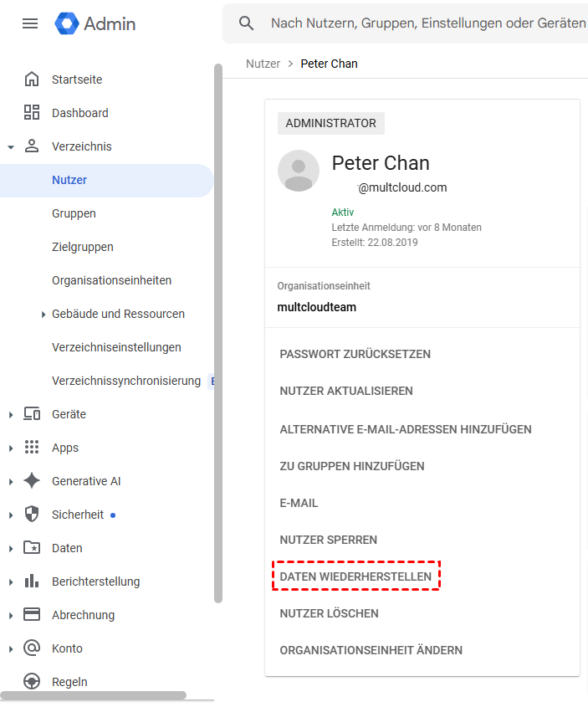Click the Abrechnung credit card icon
This screenshot has height=707, width=588.
click(x=32, y=615)
